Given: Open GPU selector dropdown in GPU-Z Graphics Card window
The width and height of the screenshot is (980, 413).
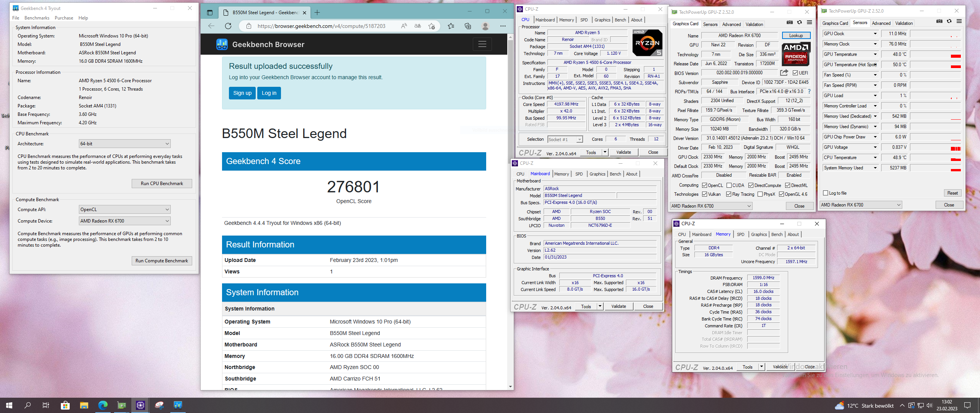Looking at the screenshot, I should pyautogui.click(x=711, y=206).
